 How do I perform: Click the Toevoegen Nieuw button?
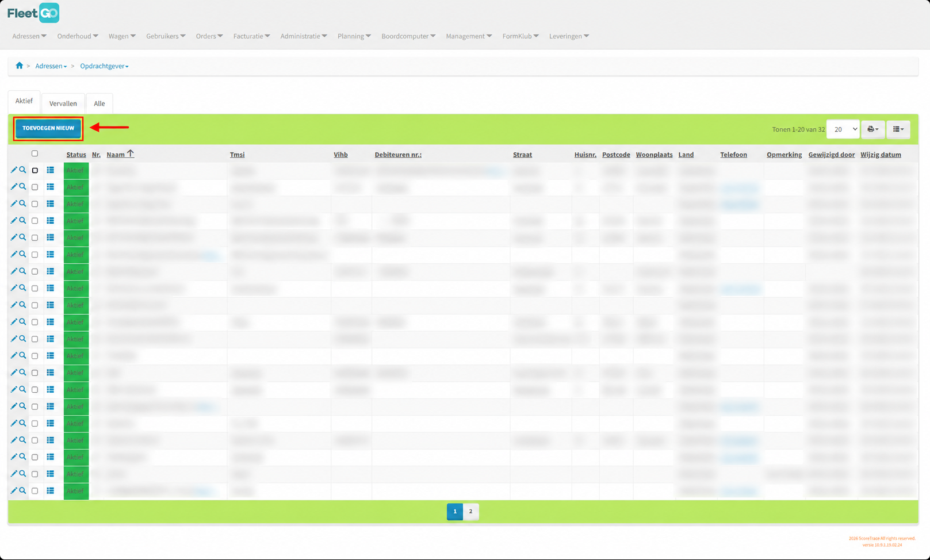48,128
